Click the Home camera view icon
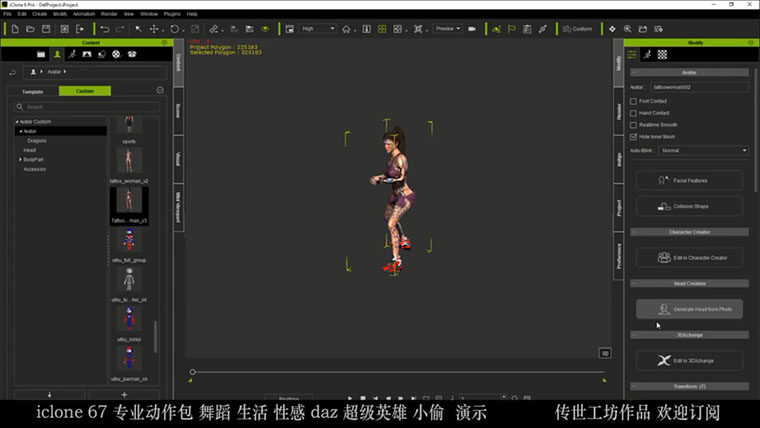The height and width of the screenshot is (428, 760). [x=346, y=29]
